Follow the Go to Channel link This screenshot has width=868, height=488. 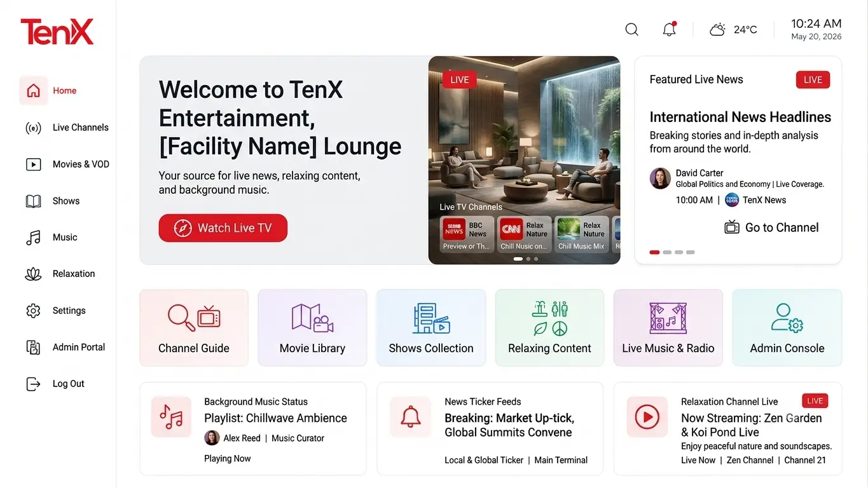click(x=771, y=227)
